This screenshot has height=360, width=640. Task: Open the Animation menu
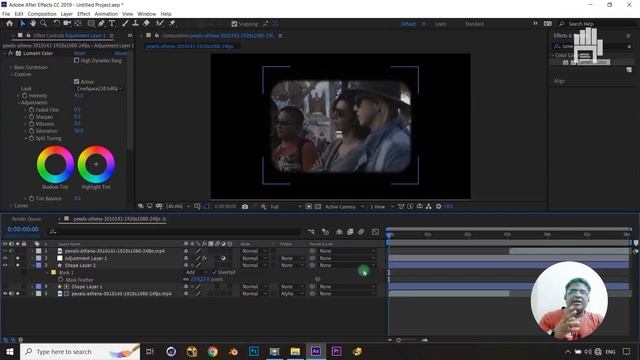click(106, 14)
